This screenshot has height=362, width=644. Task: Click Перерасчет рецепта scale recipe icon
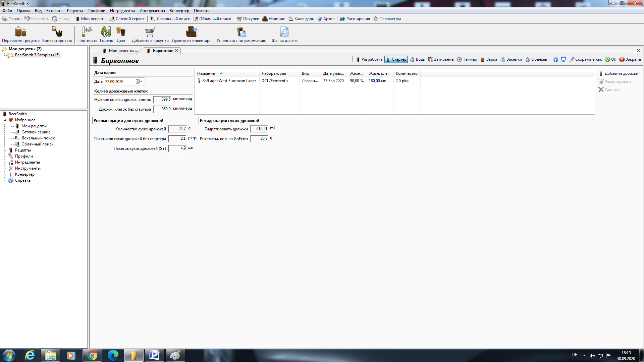click(x=21, y=35)
